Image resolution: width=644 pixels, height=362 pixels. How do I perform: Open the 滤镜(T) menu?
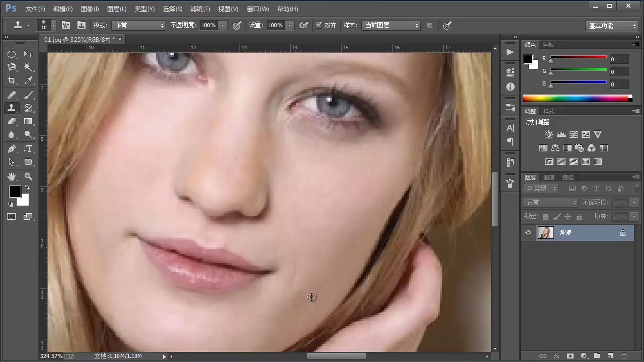[200, 9]
